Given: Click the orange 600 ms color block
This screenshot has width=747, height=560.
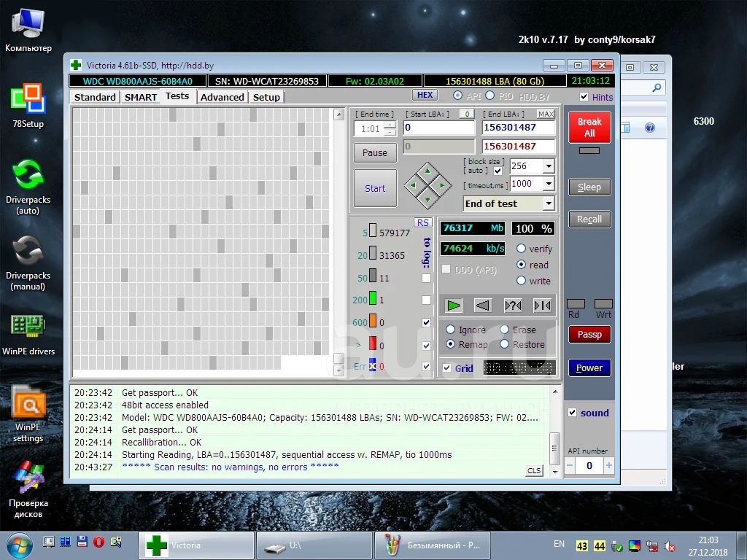Looking at the screenshot, I should (x=373, y=321).
